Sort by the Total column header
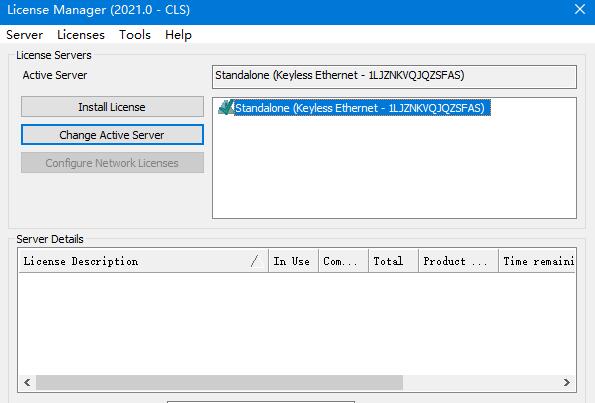Image resolution: width=595 pixels, height=403 pixels. [x=394, y=261]
